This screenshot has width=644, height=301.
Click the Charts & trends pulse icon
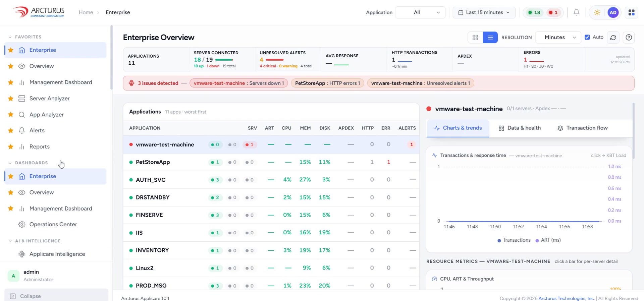click(437, 128)
